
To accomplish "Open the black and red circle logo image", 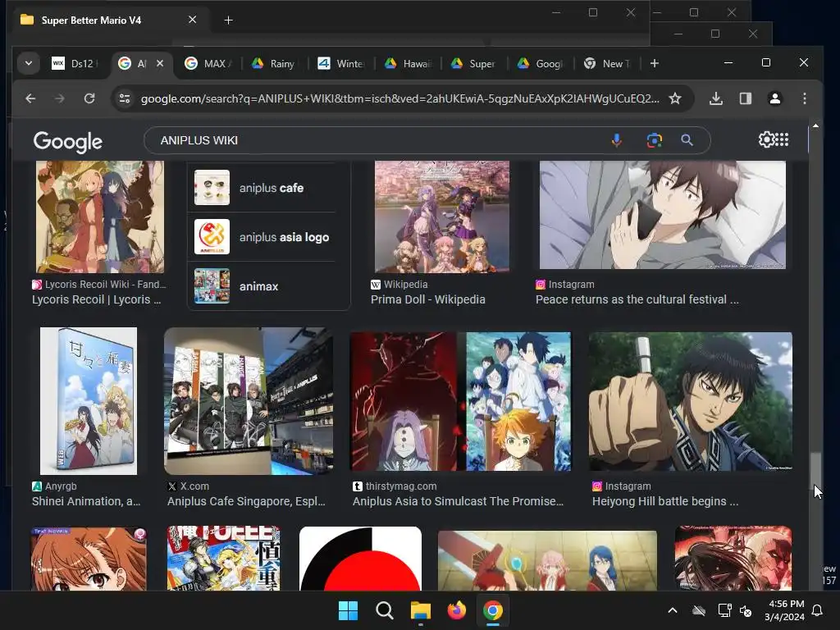I will click(361, 559).
